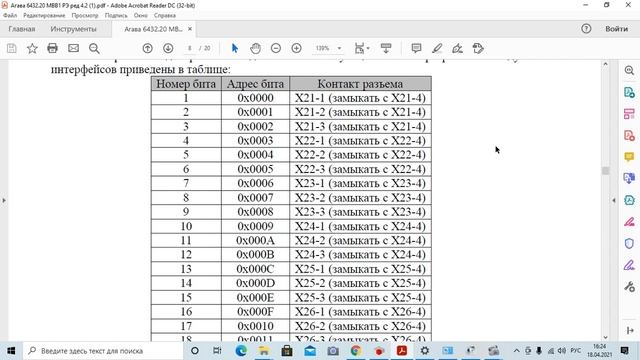Click table cell 0x000A
This screenshot has width=640, height=360.
pyautogui.click(x=255, y=240)
